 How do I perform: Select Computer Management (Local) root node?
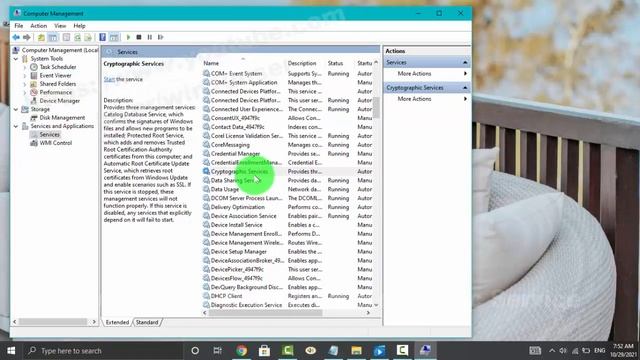click(60, 50)
